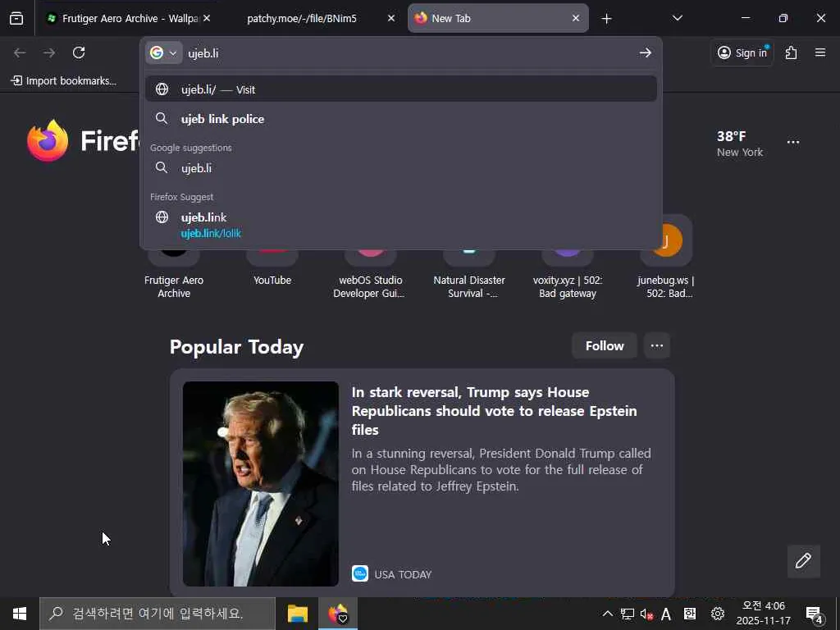Click the Korean 한 language indicator
The image size is (840, 630).
(689, 614)
